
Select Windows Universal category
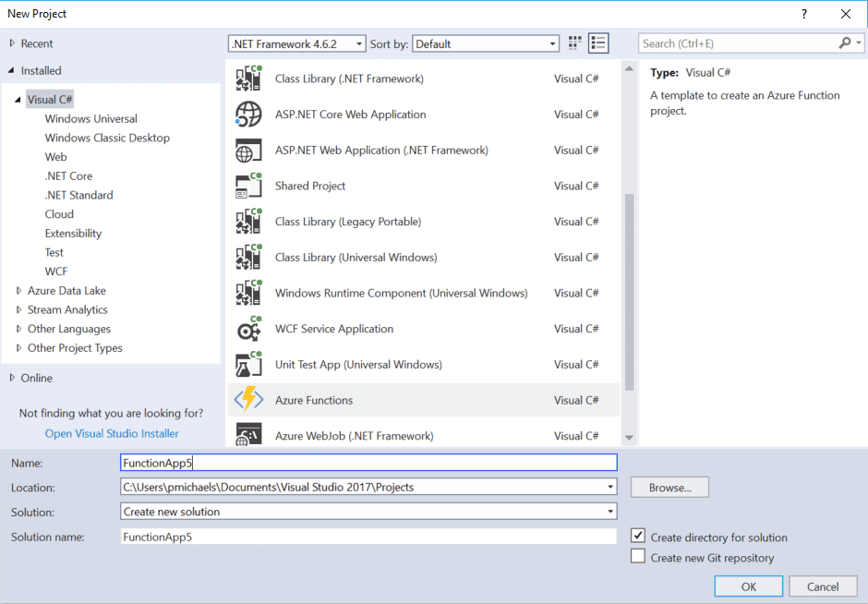pos(90,118)
